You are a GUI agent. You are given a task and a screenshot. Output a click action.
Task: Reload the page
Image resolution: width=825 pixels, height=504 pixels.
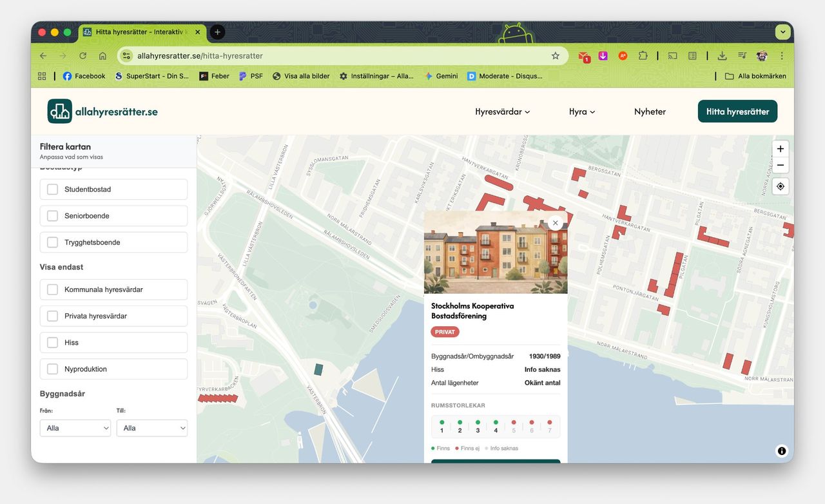pos(82,56)
